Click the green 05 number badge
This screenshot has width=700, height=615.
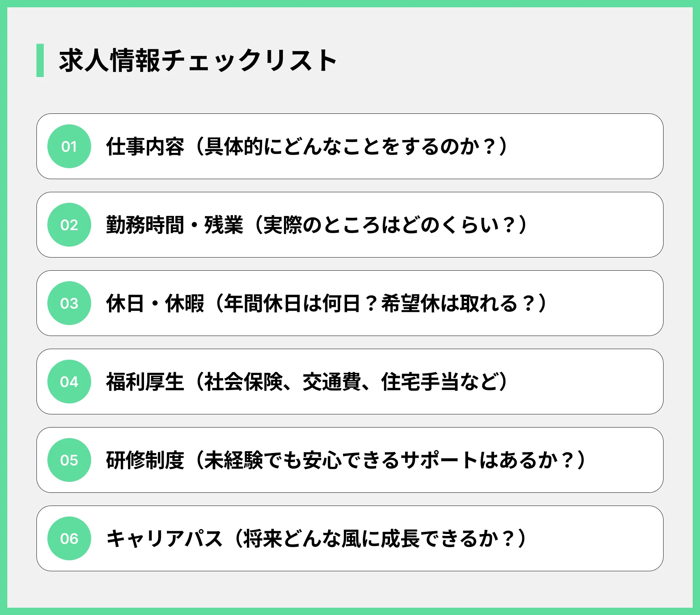click(x=69, y=460)
